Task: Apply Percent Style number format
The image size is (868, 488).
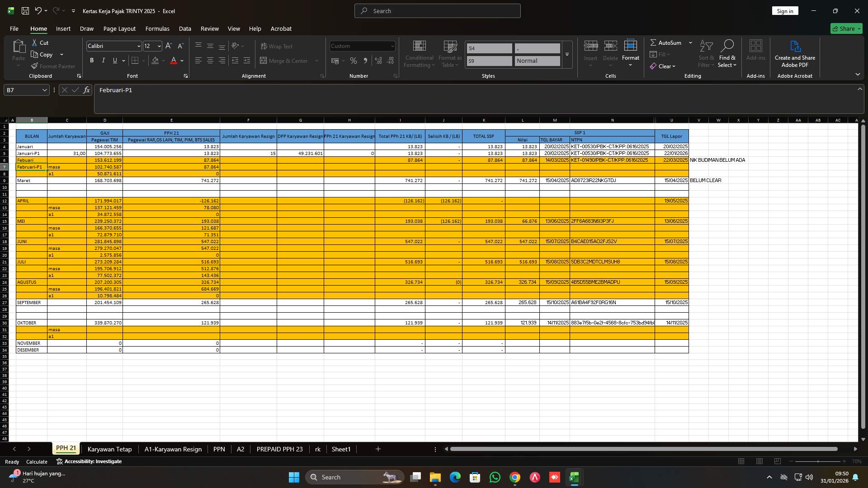Action: (x=354, y=60)
